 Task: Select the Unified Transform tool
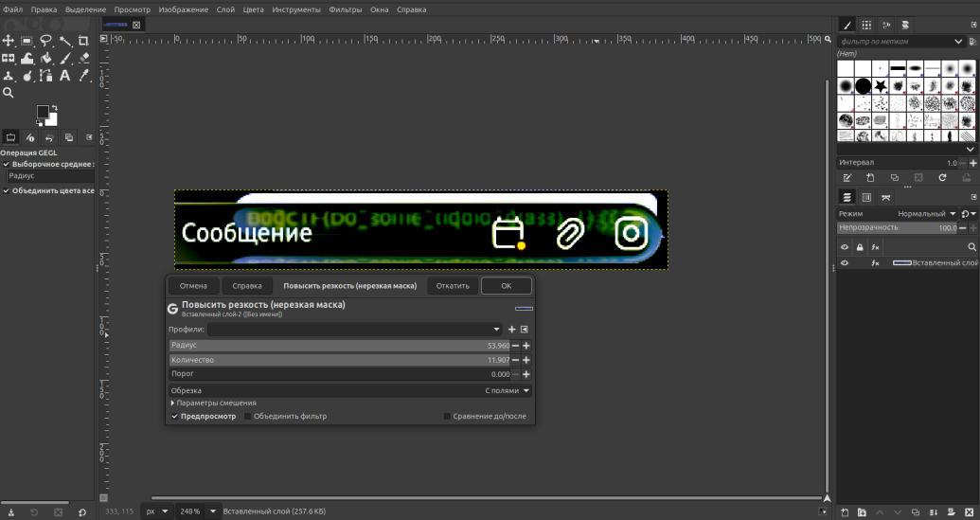(x=9, y=58)
